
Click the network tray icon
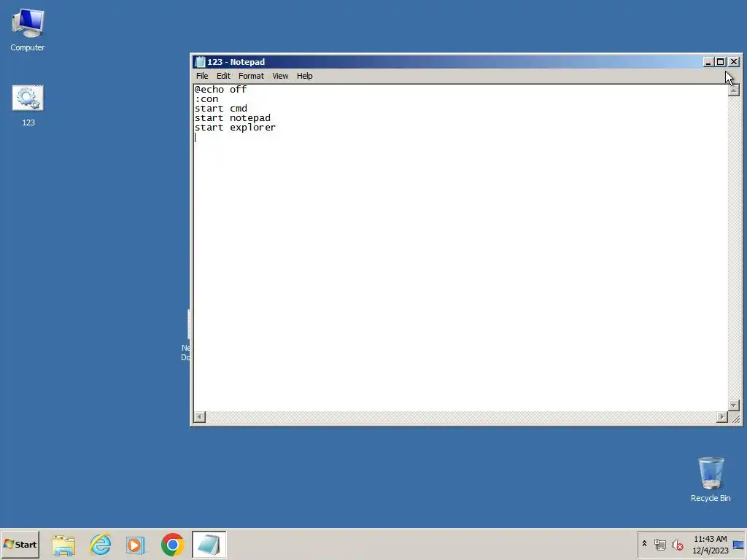pos(659,544)
